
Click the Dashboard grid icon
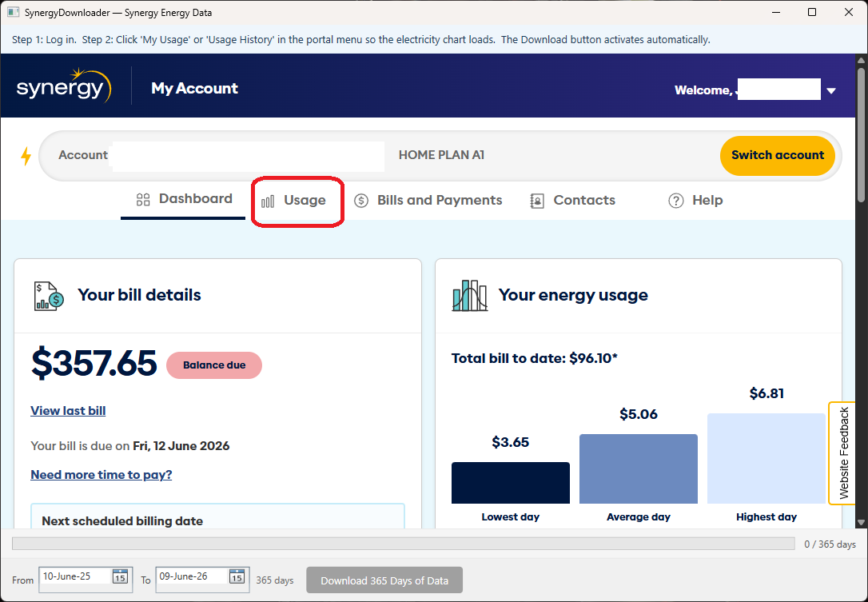click(x=143, y=200)
